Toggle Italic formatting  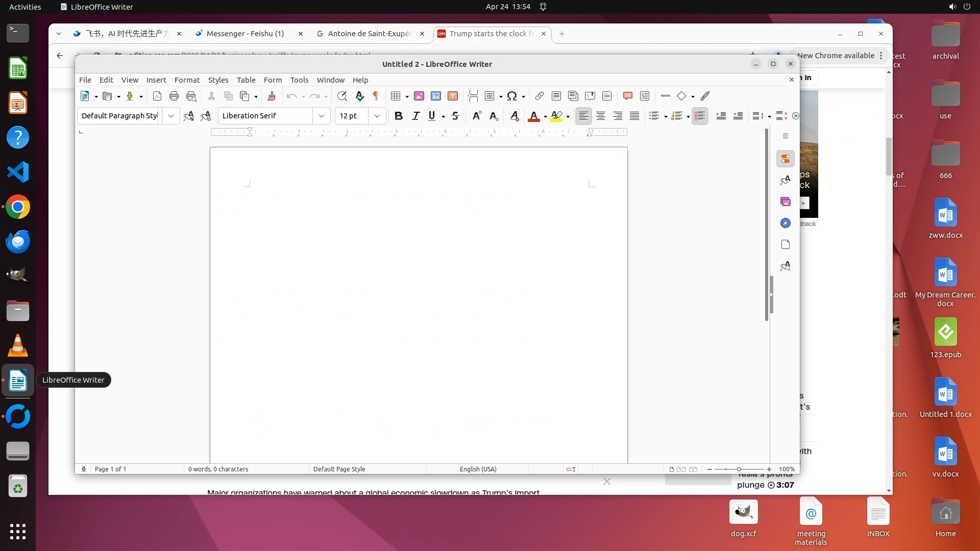click(x=415, y=116)
